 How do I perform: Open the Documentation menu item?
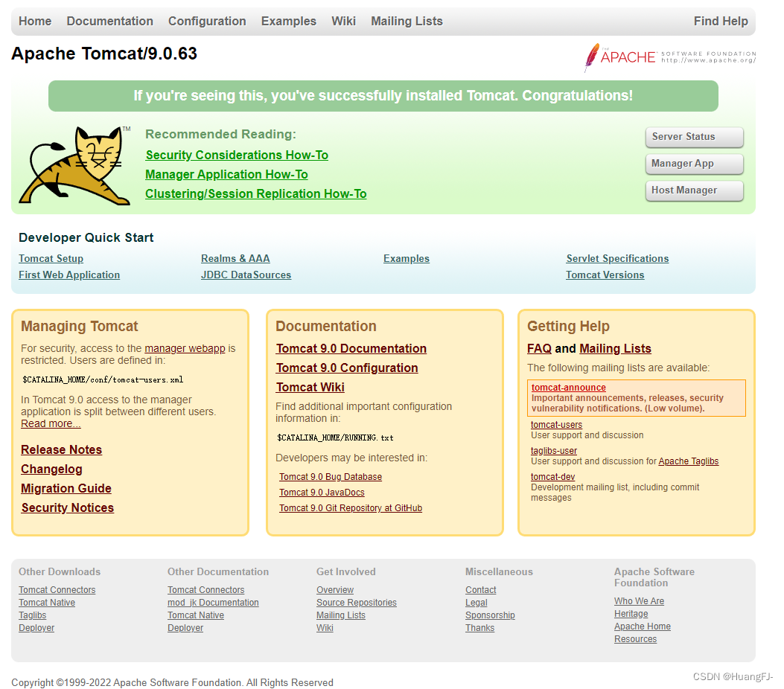[109, 21]
